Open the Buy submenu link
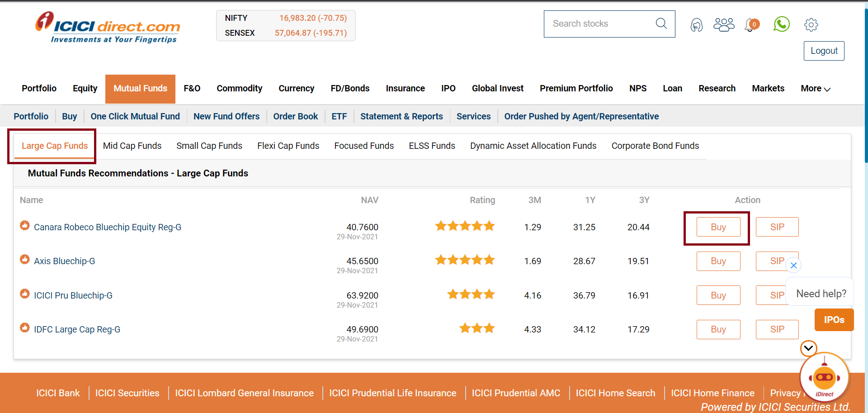 (69, 117)
